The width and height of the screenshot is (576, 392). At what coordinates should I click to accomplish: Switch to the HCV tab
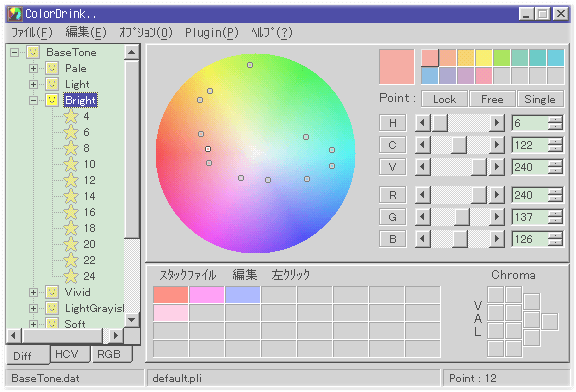(x=69, y=354)
